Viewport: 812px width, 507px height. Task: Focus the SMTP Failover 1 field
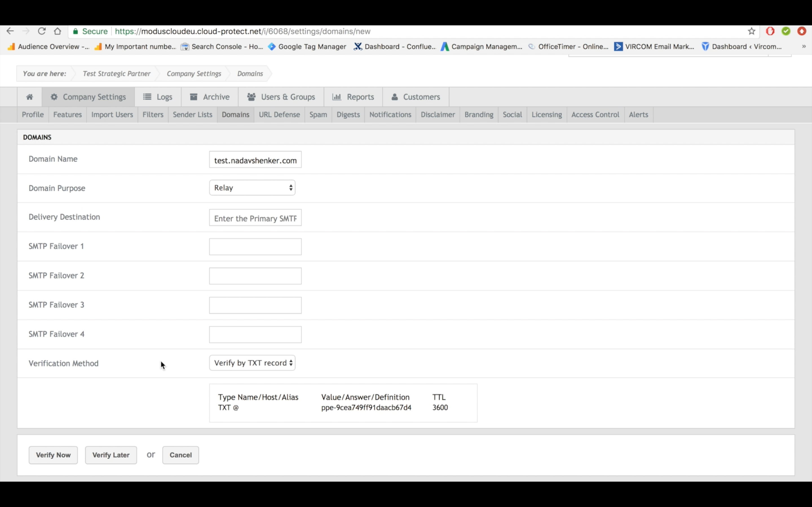pyautogui.click(x=255, y=247)
